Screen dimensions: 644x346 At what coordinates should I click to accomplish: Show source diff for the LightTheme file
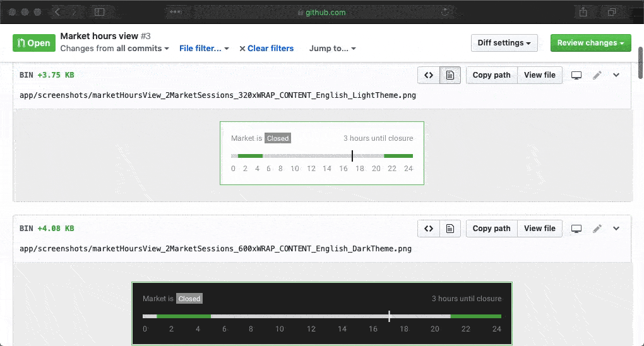click(x=429, y=75)
